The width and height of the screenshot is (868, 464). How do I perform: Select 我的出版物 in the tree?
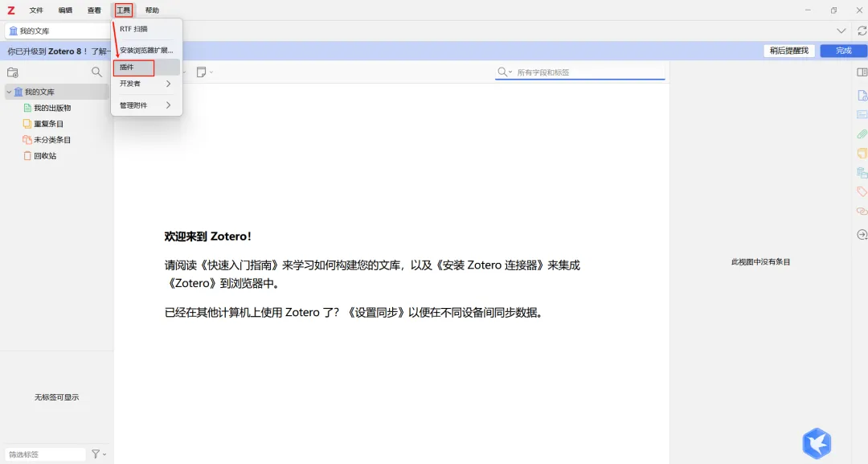pyautogui.click(x=52, y=108)
